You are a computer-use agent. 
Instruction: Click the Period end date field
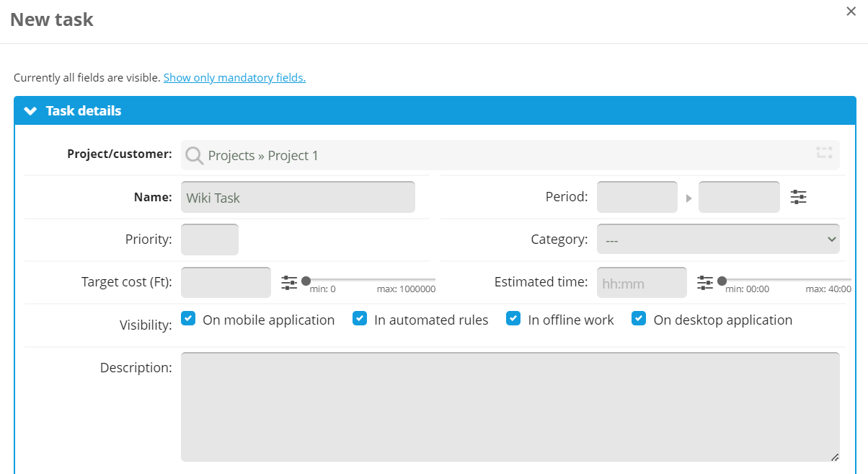(x=738, y=197)
